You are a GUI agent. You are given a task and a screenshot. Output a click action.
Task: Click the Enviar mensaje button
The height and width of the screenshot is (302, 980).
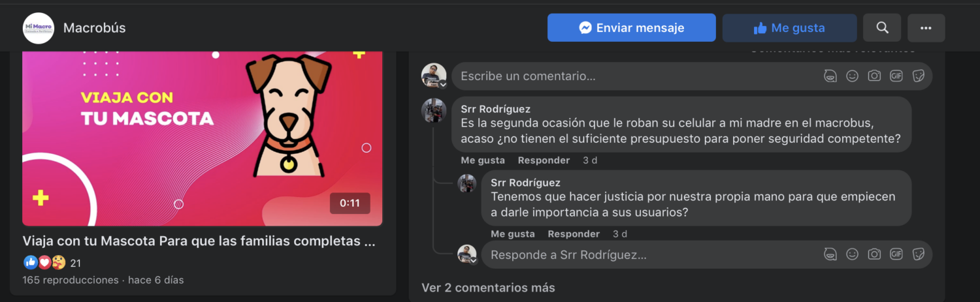point(631,28)
